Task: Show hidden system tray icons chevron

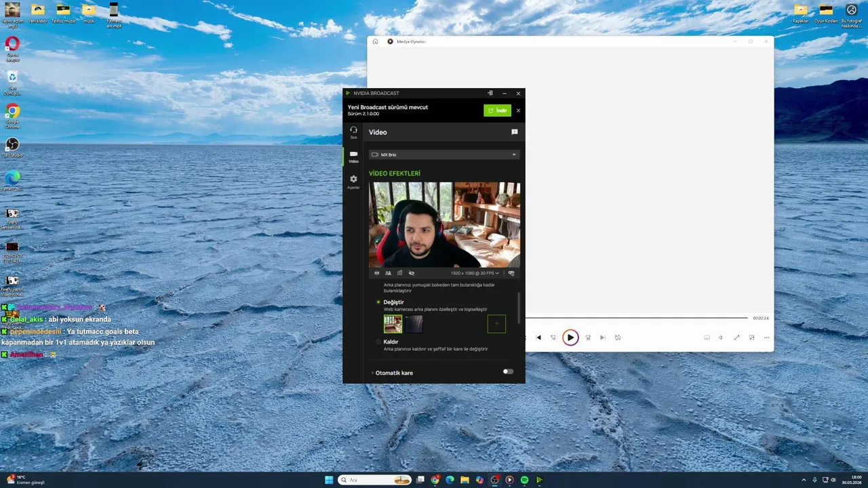Action: tap(804, 480)
